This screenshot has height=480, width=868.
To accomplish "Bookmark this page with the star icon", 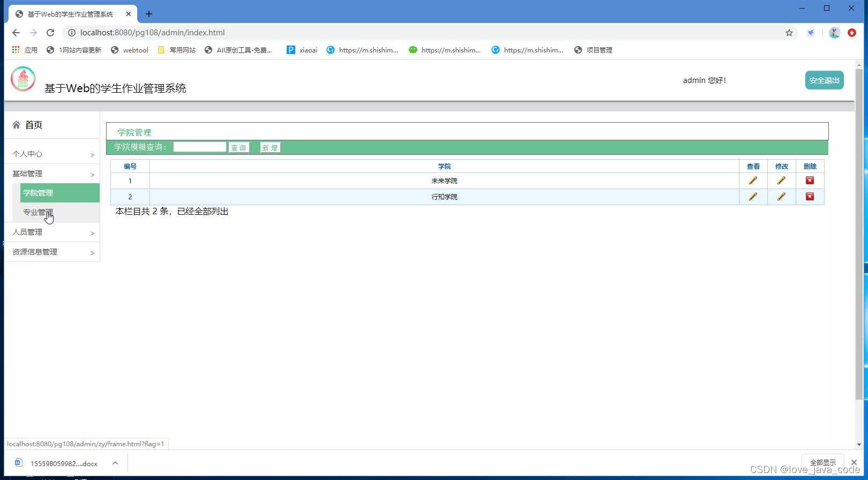I will 789,33.
